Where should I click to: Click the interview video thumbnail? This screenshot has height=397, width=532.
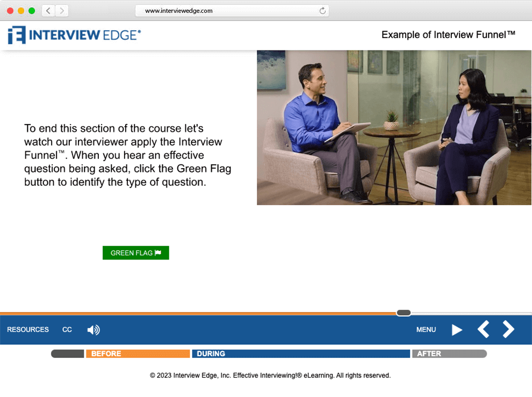[394, 127]
